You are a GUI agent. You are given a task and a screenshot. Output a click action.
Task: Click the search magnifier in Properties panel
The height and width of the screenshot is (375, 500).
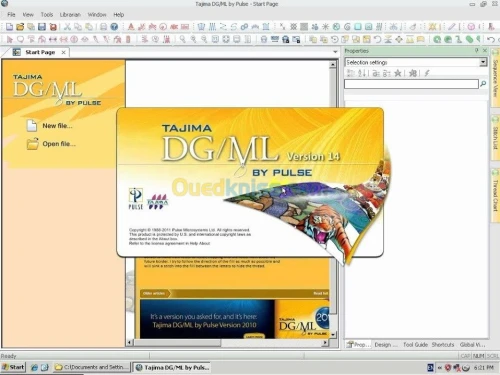(x=483, y=84)
